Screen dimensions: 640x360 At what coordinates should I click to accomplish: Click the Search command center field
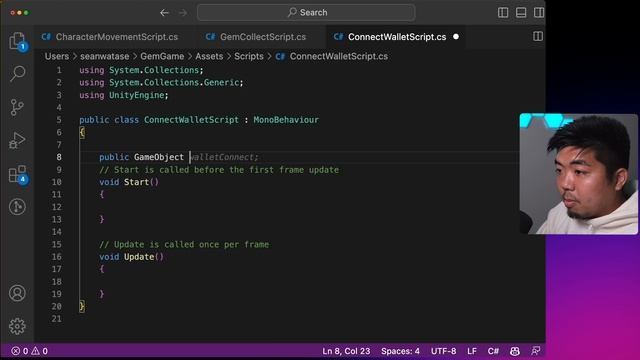[x=306, y=13]
